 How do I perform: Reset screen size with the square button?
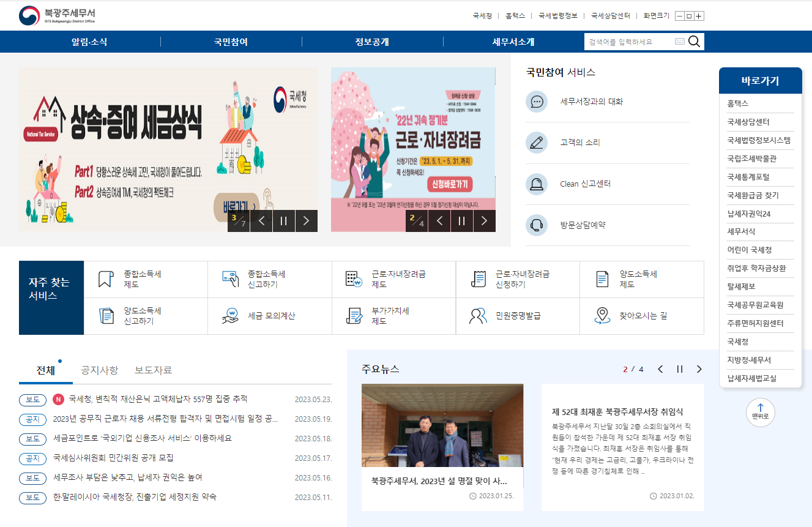point(689,16)
